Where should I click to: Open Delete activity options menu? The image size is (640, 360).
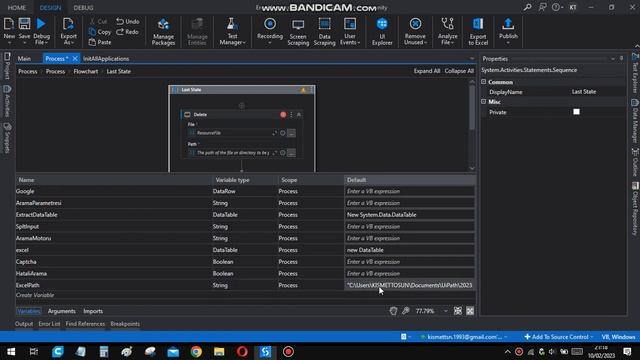pos(291,115)
